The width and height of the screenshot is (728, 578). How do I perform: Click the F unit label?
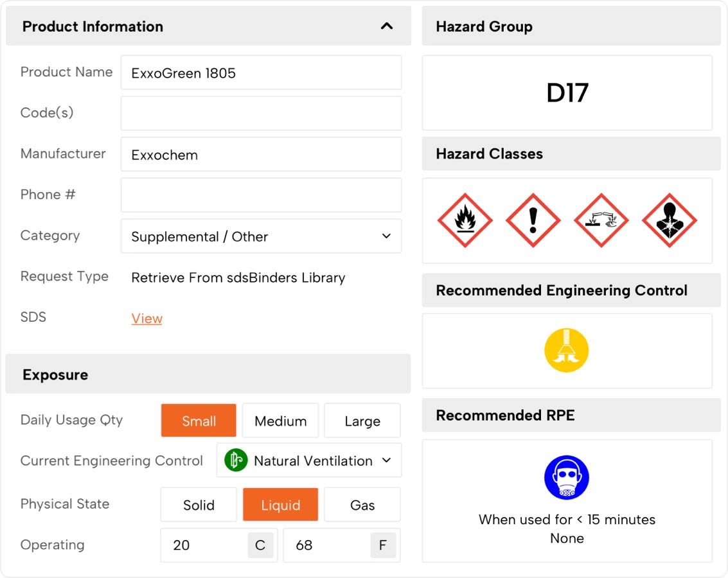click(x=383, y=545)
